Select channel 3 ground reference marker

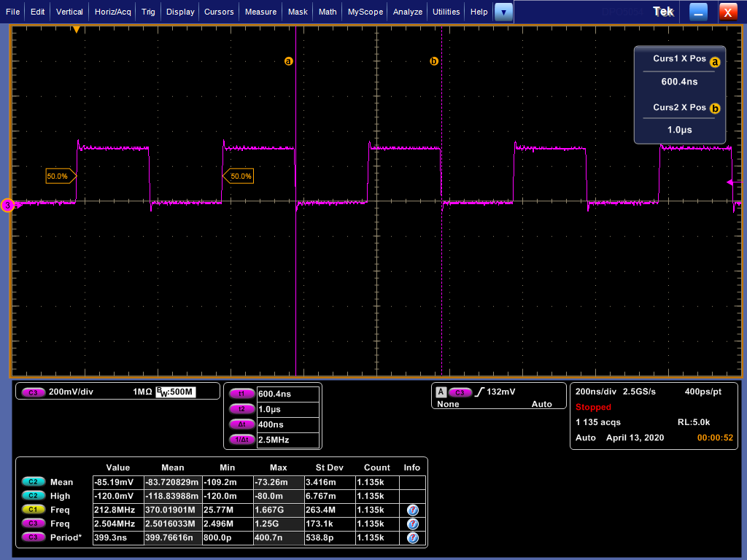[x=7, y=205]
